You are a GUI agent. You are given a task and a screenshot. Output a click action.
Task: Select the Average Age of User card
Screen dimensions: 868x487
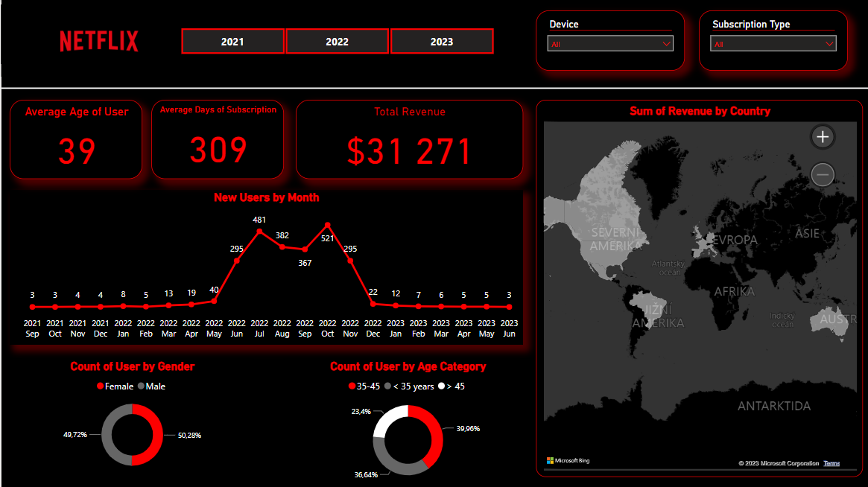click(x=77, y=139)
